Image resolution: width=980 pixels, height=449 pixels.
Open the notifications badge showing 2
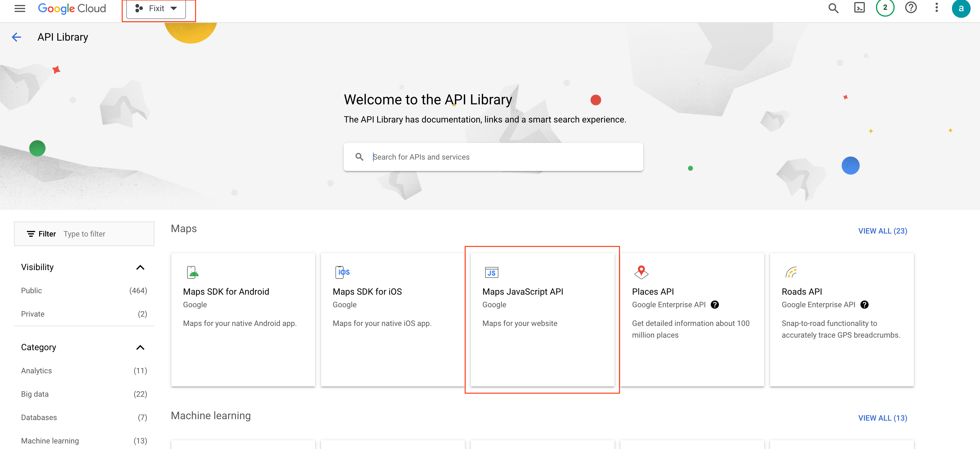click(x=885, y=7)
